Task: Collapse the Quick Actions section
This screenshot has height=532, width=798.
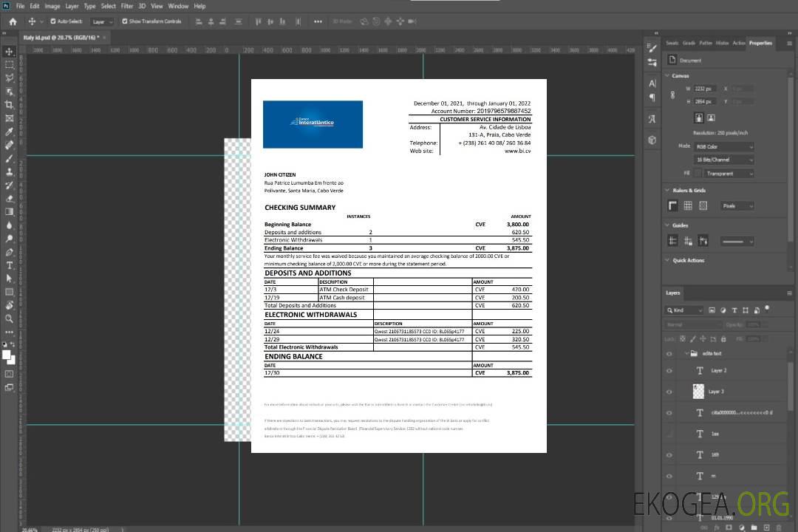Action: (x=667, y=260)
